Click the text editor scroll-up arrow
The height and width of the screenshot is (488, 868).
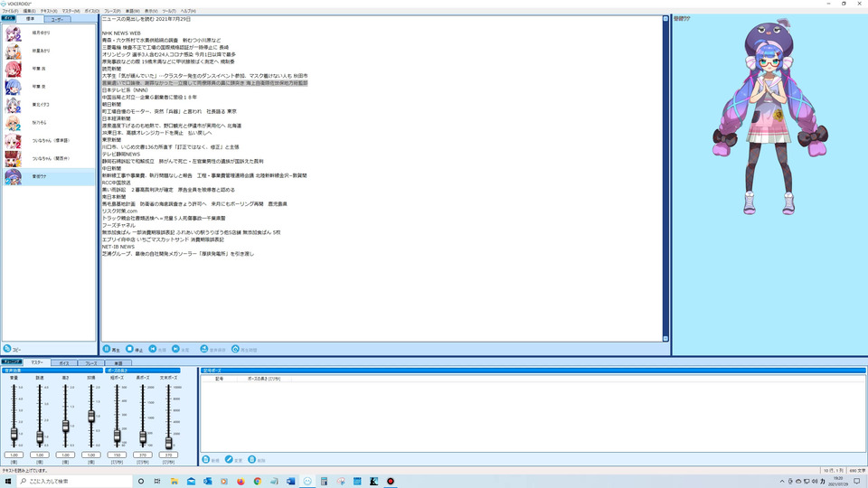pyautogui.click(x=665, y=19)
